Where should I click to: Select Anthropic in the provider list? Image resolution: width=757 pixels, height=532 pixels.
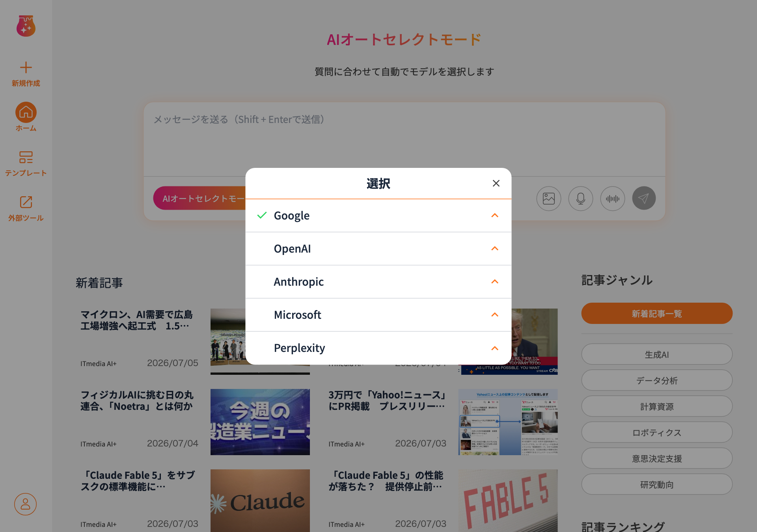point(378,282)
